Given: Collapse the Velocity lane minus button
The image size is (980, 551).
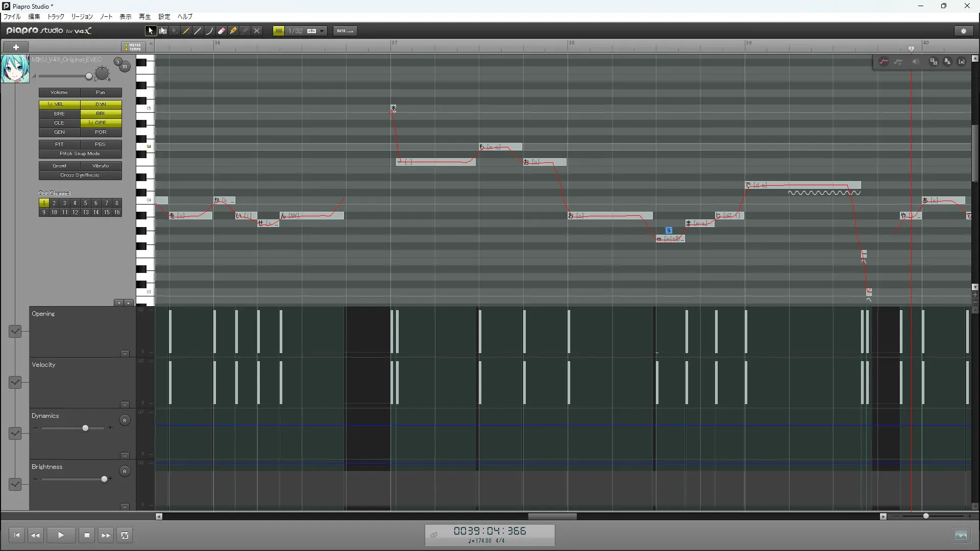Looking at the screenshot, I should pyautogui.click(x=125, y=405).
